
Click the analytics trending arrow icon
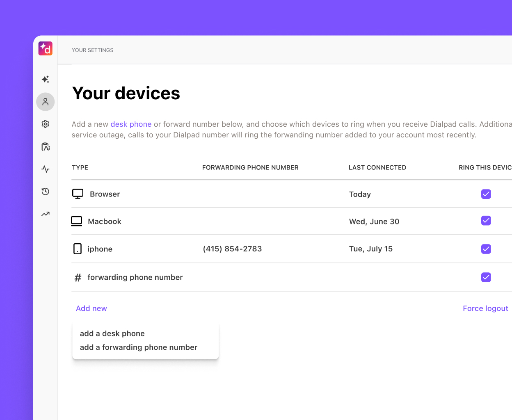coord(45,214)
